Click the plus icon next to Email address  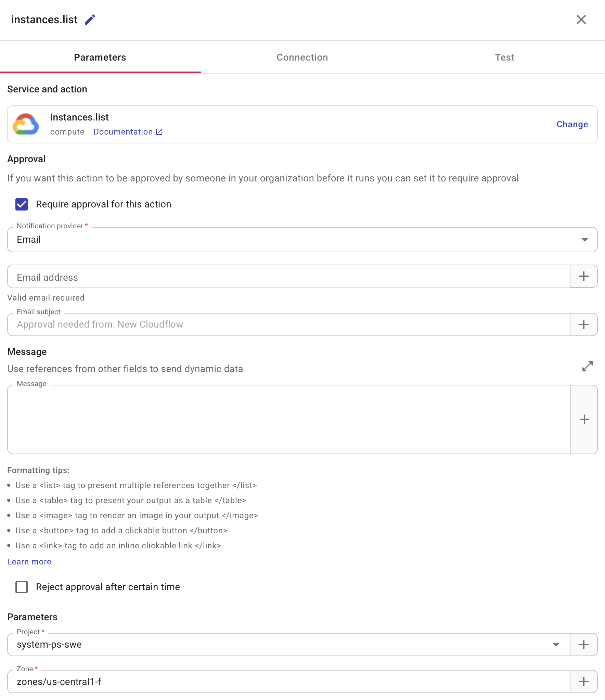(x=584, y=276)
